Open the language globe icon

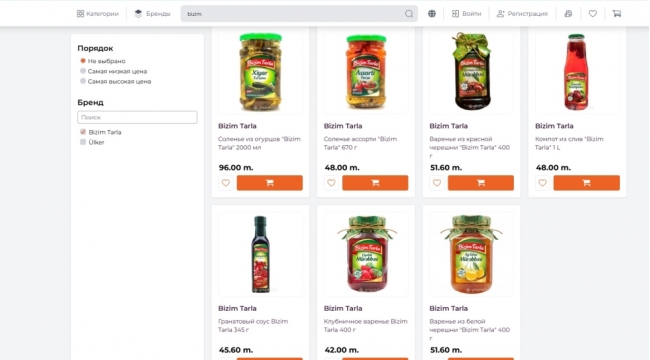point(432,14)
